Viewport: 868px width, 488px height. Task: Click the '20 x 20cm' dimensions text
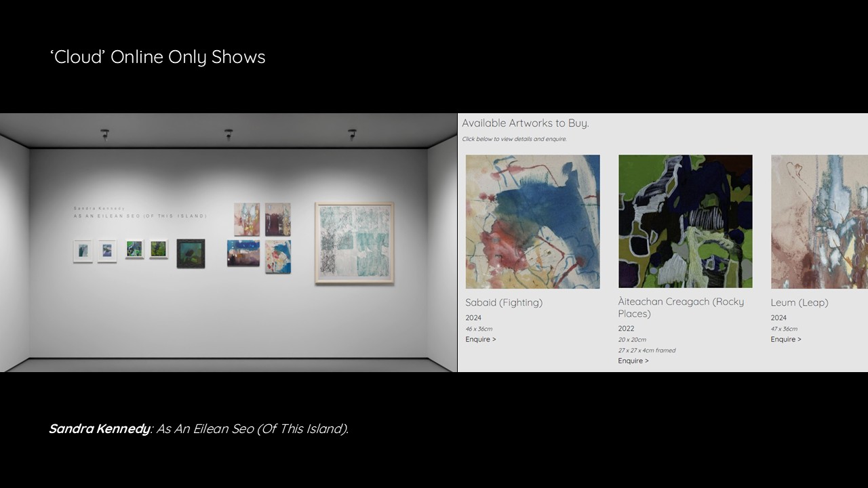click(x=632, y=340)
